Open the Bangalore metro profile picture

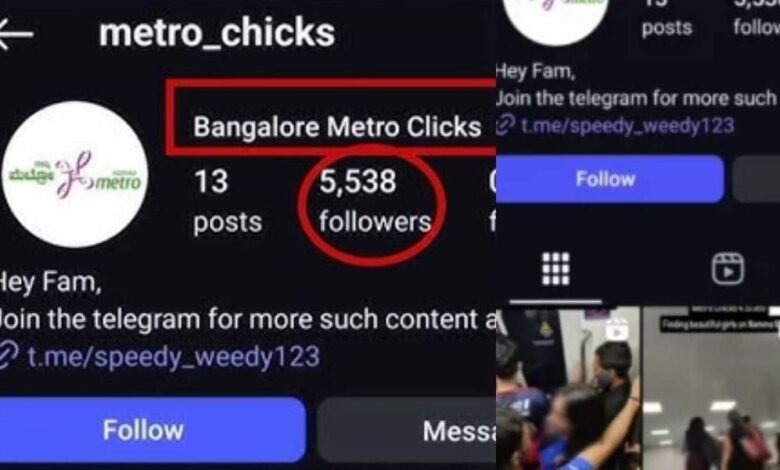tap(75, 174)
